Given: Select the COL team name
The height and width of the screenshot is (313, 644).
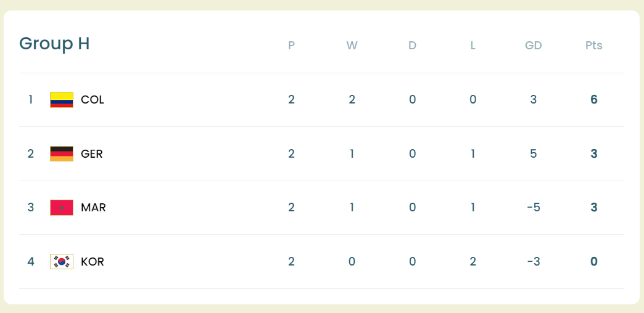Looking at the screenshot, I should (x=93, y=100).
